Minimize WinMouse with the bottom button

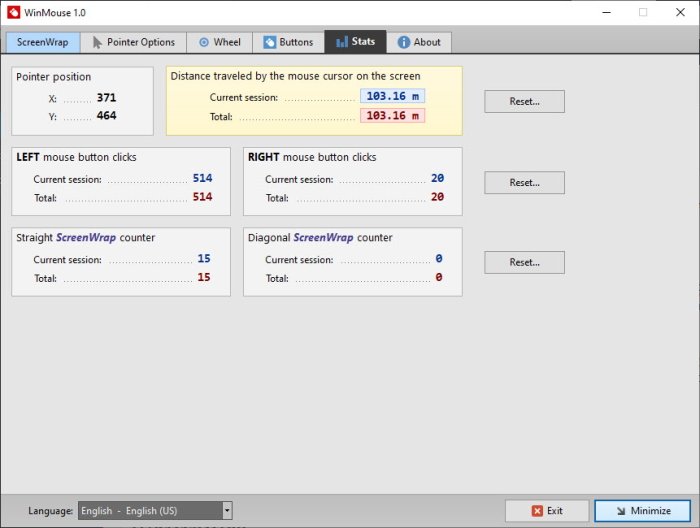642,511
